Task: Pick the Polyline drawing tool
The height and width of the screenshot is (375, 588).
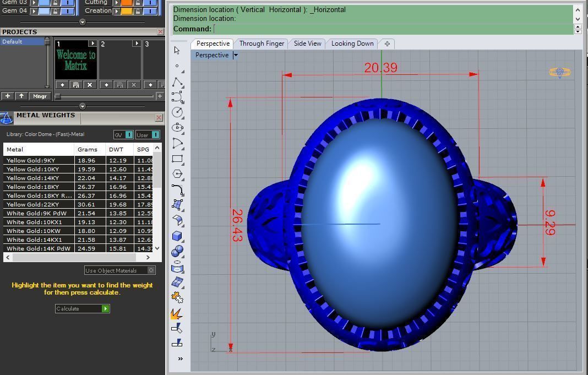Action: (x=177, y=82)
